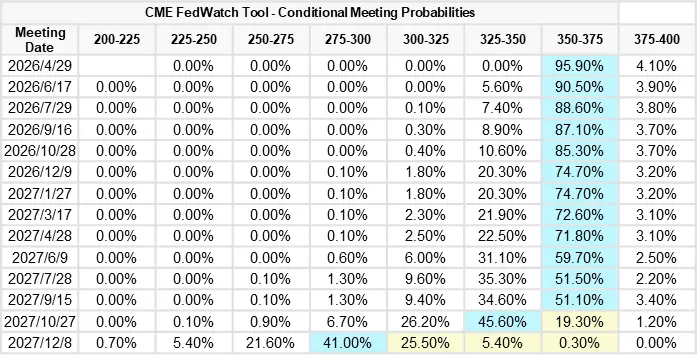Select the 2026/10/28 meeting date

point(40,151)
